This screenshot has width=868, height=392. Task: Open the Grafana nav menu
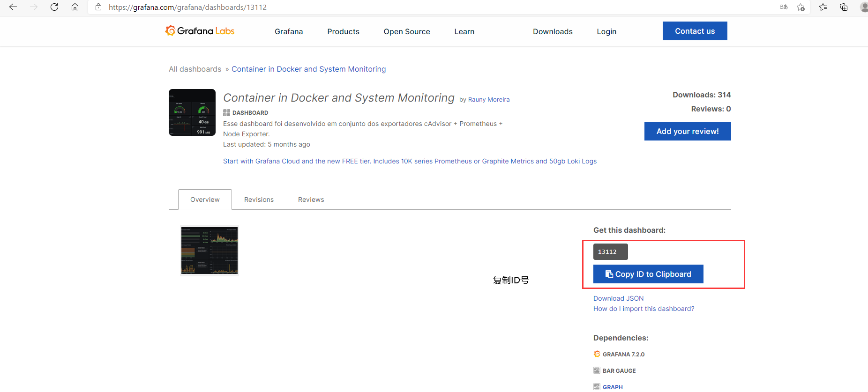coord(289,31)
